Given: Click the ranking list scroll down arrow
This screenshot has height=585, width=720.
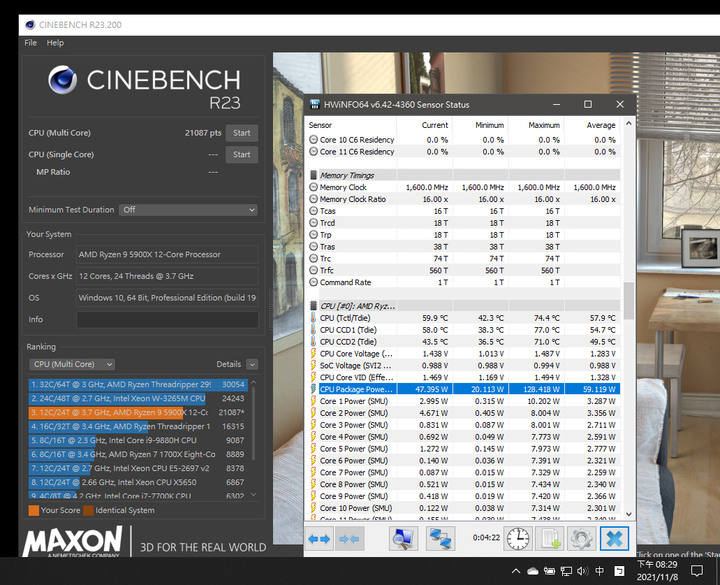Looking at the screenshot, I should (253, 495).
